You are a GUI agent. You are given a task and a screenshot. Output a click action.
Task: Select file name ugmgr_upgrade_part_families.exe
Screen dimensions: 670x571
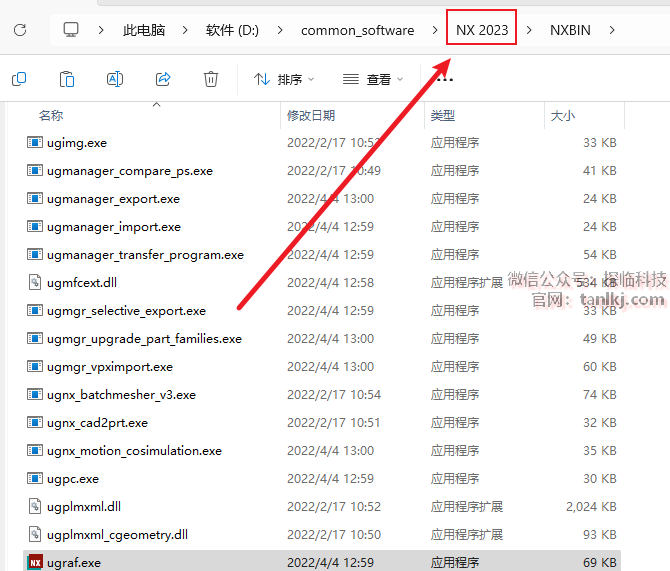coord(144,339)
